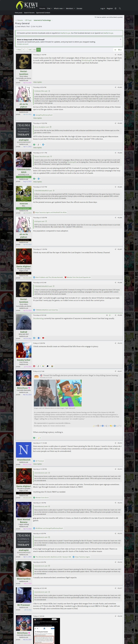
Task: Expand View replies under post #3,402
Action: (x=38, y=118)
